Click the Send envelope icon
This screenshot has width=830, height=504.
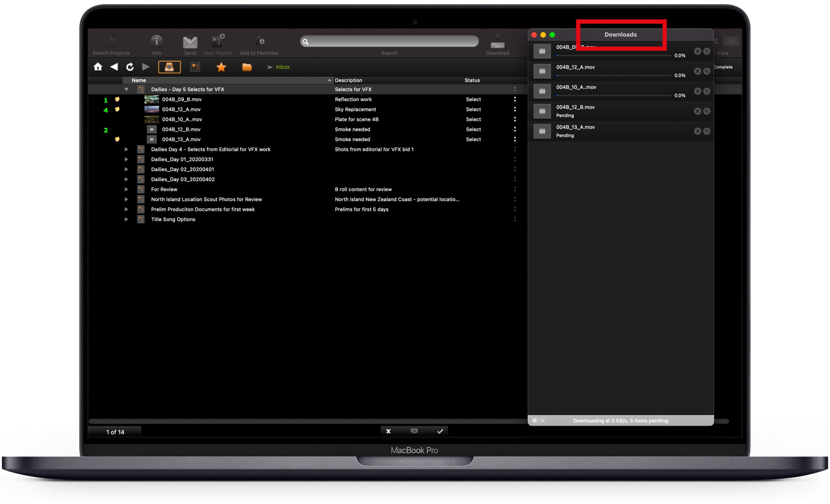[x=190, y=42]
